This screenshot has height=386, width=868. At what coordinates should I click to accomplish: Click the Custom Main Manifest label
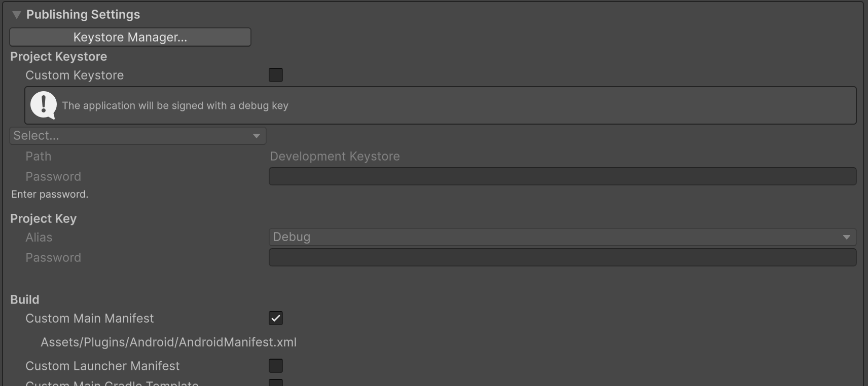point(89,319)
